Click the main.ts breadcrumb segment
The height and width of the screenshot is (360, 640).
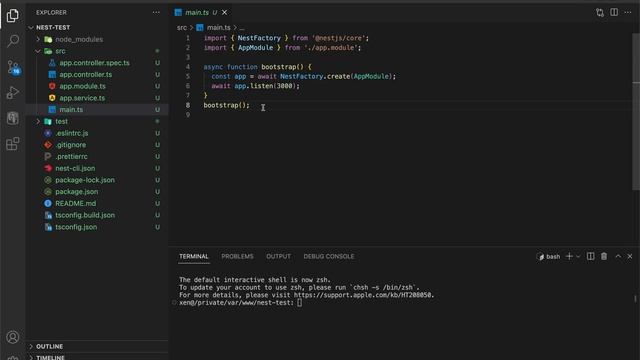click(218, 27)
